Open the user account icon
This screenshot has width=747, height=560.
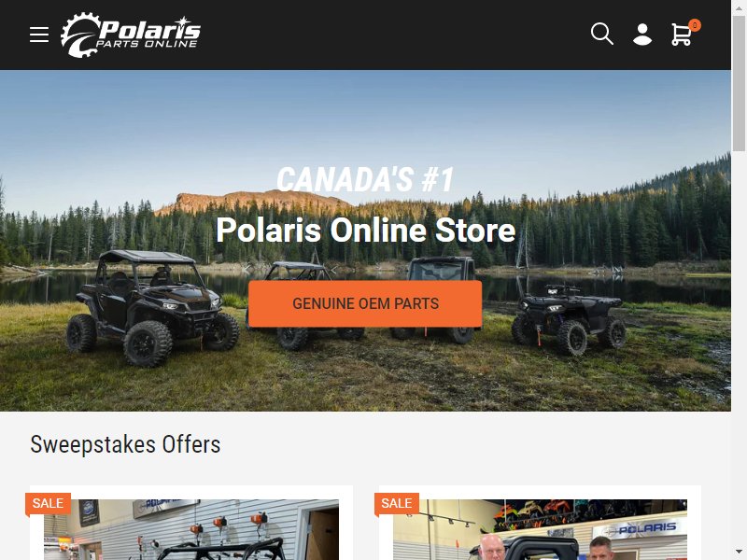click(x=642, y=35)
